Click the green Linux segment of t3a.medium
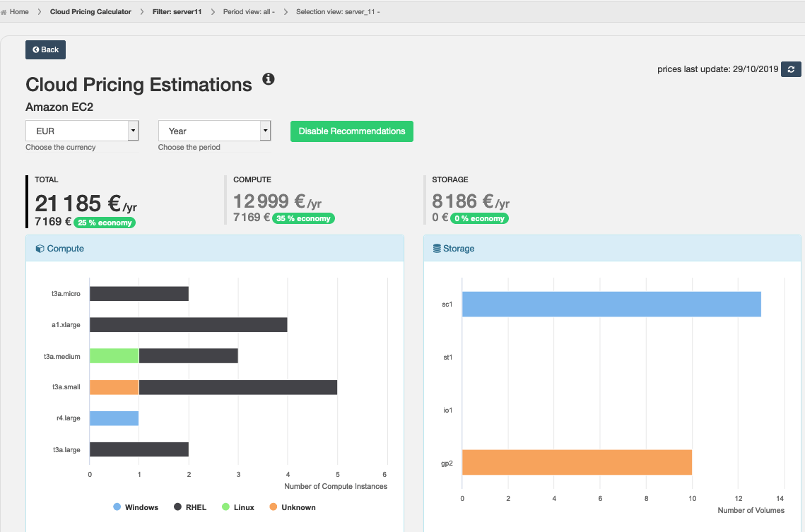 pos(114,356)
